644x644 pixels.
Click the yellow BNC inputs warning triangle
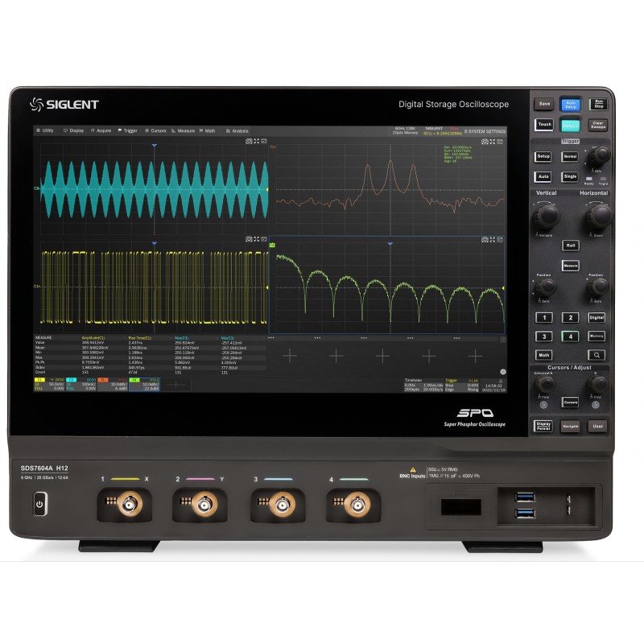click(413, 469)
